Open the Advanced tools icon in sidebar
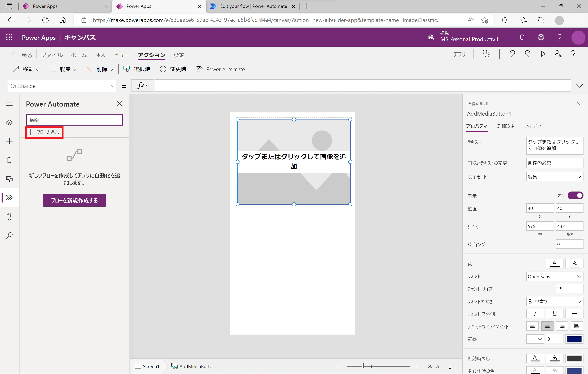The height and width of the screenshot is (374, 588). (9, 217)
